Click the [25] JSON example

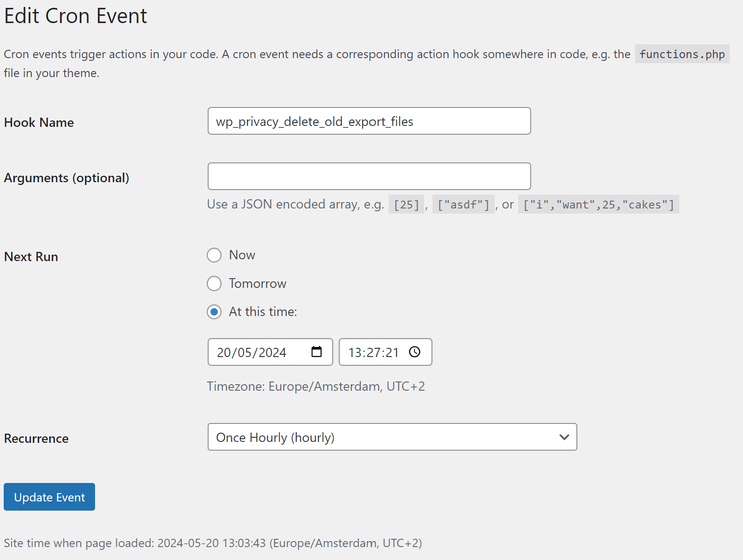406,204
